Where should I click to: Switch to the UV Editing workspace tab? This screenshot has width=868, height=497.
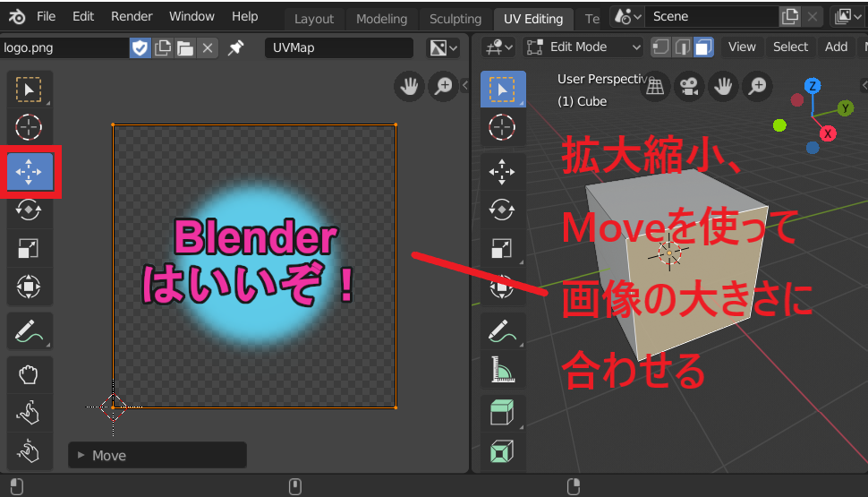click(533, 19)
